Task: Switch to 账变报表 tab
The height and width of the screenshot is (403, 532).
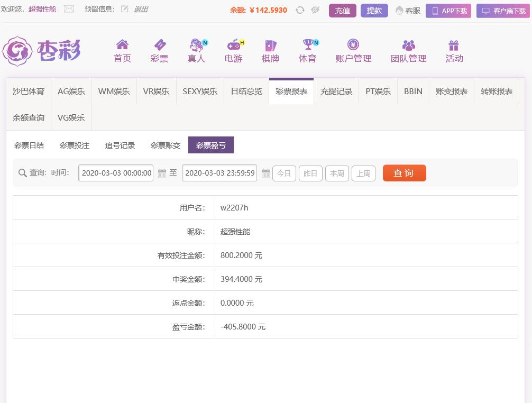Action: (452, 91)
